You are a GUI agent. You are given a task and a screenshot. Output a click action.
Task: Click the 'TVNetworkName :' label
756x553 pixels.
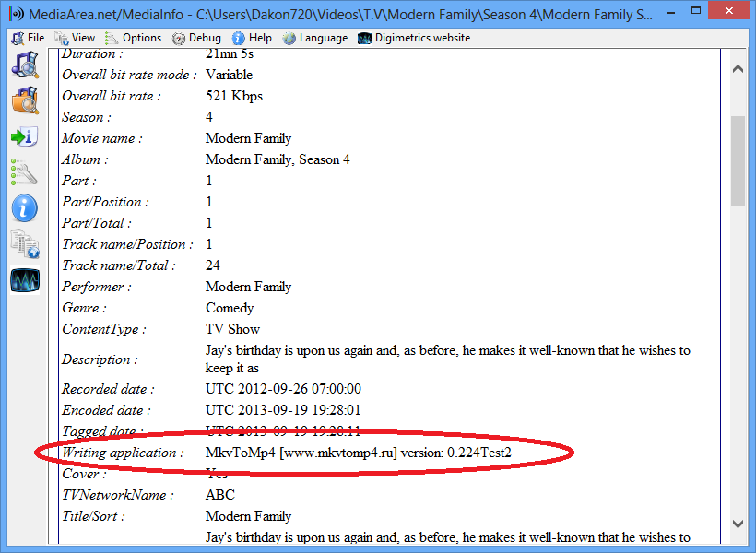click(x=118, y=495)
